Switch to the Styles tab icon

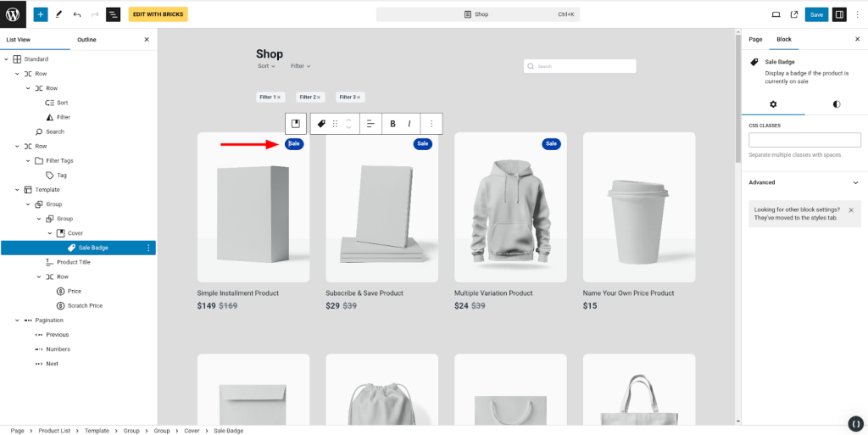tap(837, 104)
